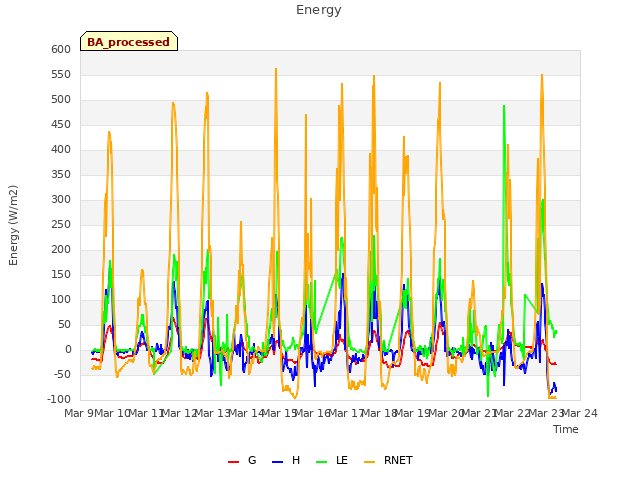Click the 500 y-axis tick label

tap(61, 100)
